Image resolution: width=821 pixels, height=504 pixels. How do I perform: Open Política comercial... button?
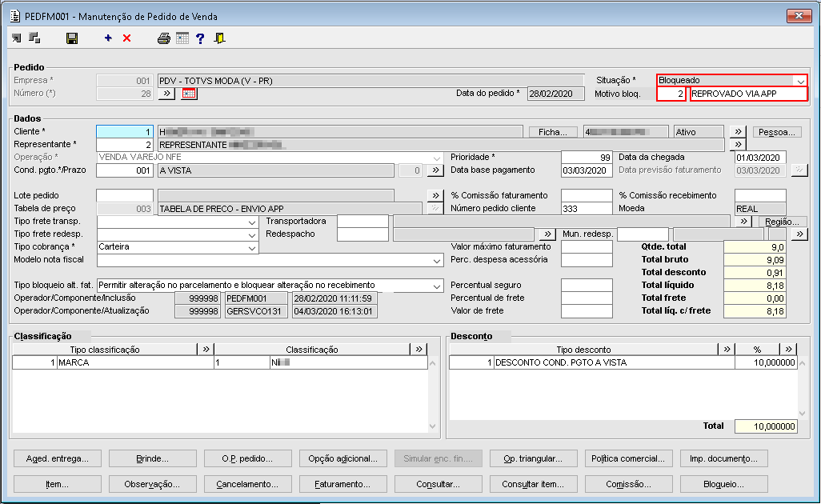(628, 458)
